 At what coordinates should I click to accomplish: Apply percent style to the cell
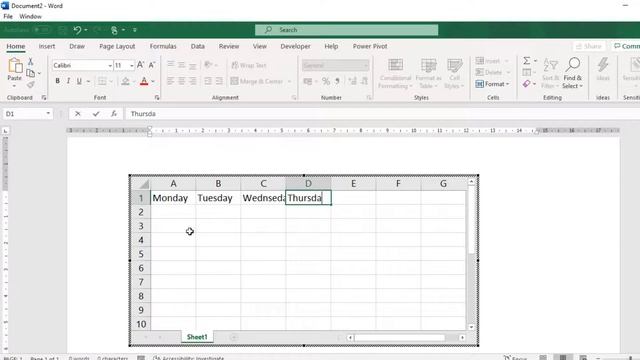point(326,81)
